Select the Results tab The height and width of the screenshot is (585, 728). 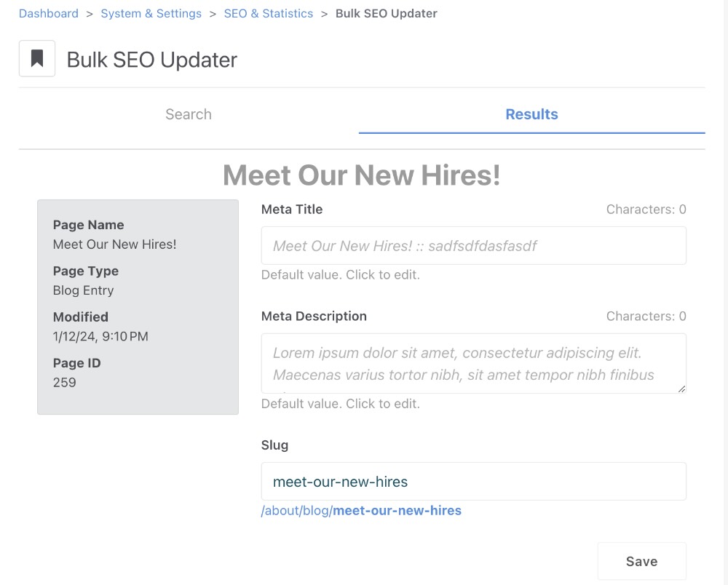(x=531, y=114)
